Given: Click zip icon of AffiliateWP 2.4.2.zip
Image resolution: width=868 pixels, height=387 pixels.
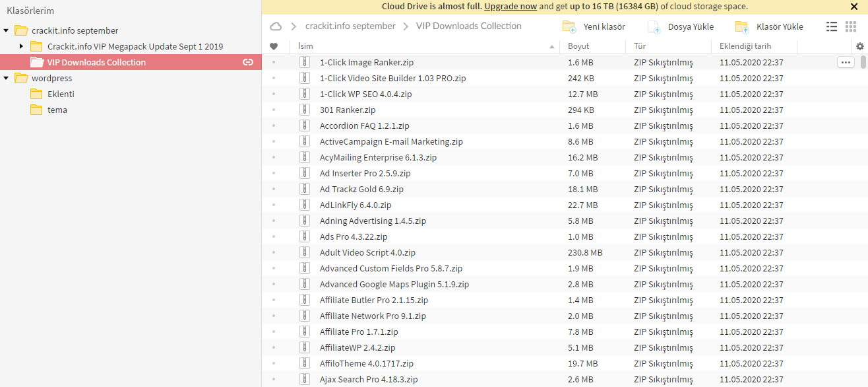Looking at the screenshot, I should point(304,347).
